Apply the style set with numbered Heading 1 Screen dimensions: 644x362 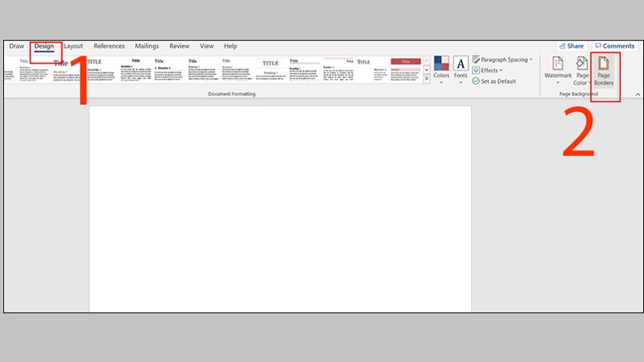[x=170, y=70]
